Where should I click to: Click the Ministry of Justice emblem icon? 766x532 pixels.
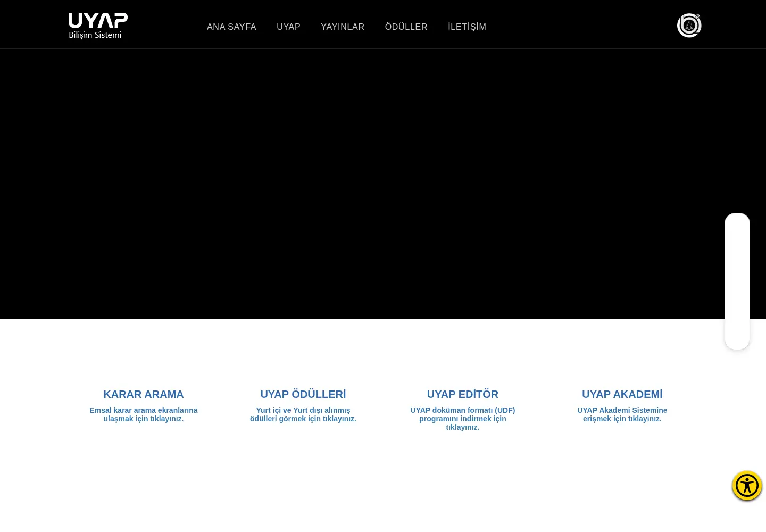click(689, 26)
